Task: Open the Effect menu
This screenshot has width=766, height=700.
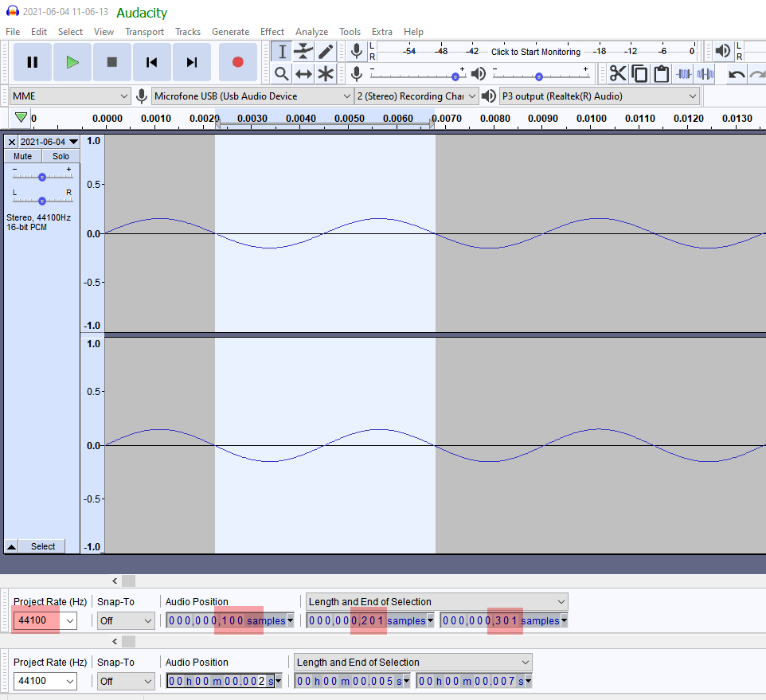Action: tap(272, 32)
